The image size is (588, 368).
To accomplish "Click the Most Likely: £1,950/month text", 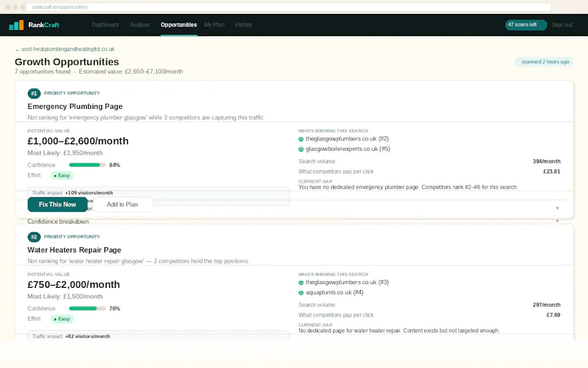I will click(65, 153).
